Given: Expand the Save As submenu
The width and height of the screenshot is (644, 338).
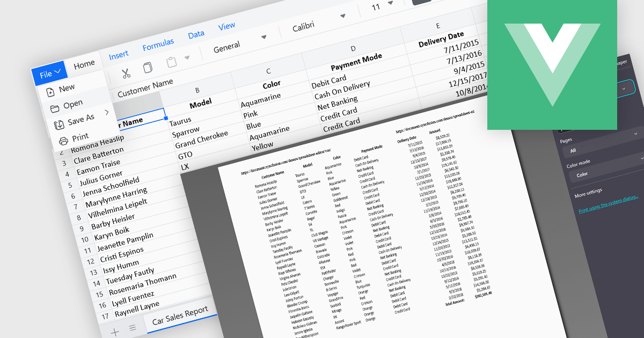Looking at the screenshot, I should (107, 112).
